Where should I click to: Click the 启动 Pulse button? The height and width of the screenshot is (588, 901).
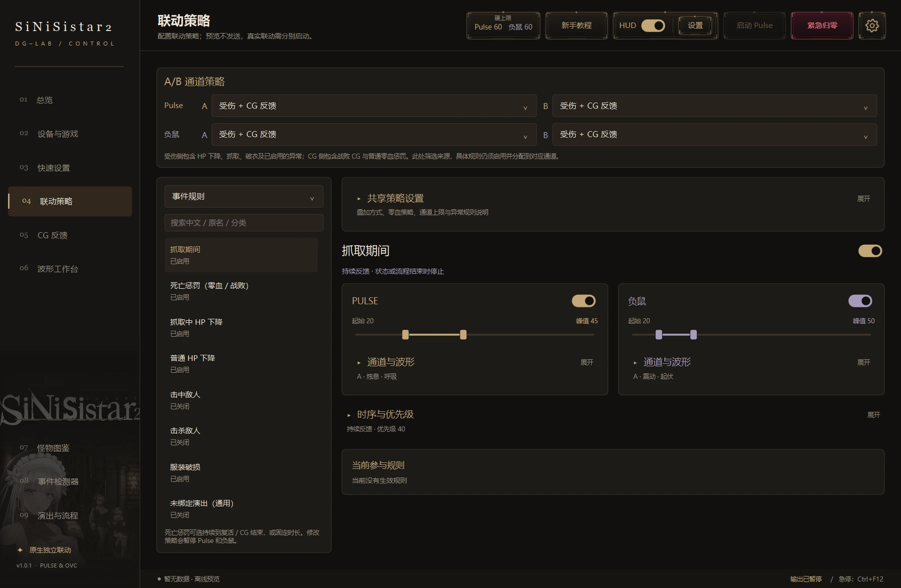click(x=754, y=26)
